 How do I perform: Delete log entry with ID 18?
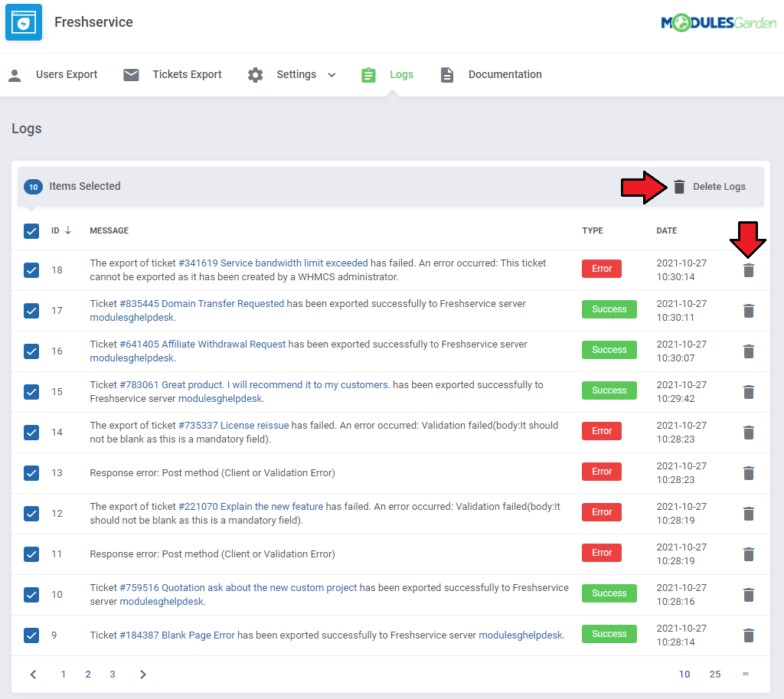click(749, 270)
